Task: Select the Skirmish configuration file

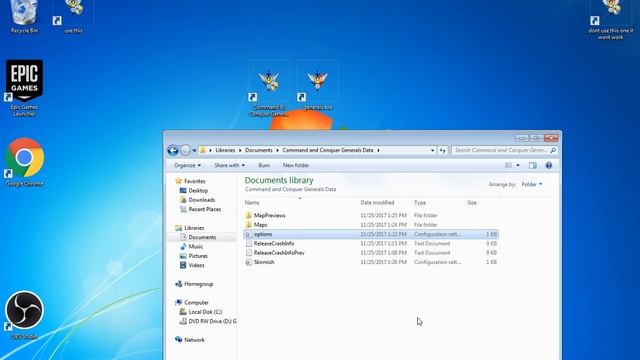Action: (x=371, y=262)
